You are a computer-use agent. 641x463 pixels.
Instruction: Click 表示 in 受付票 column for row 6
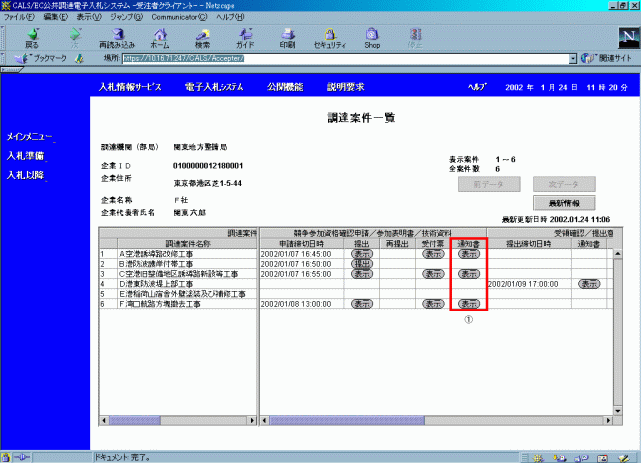coord(433,304)
